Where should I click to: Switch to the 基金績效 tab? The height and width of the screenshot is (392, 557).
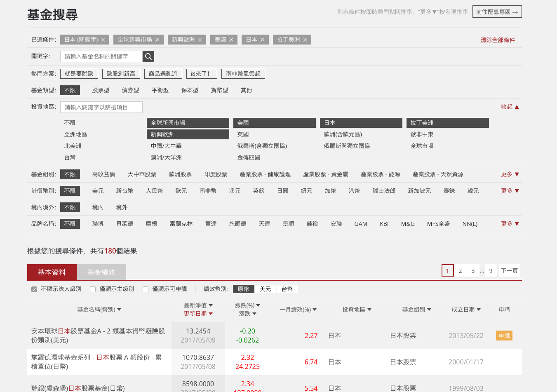point(101,272)
